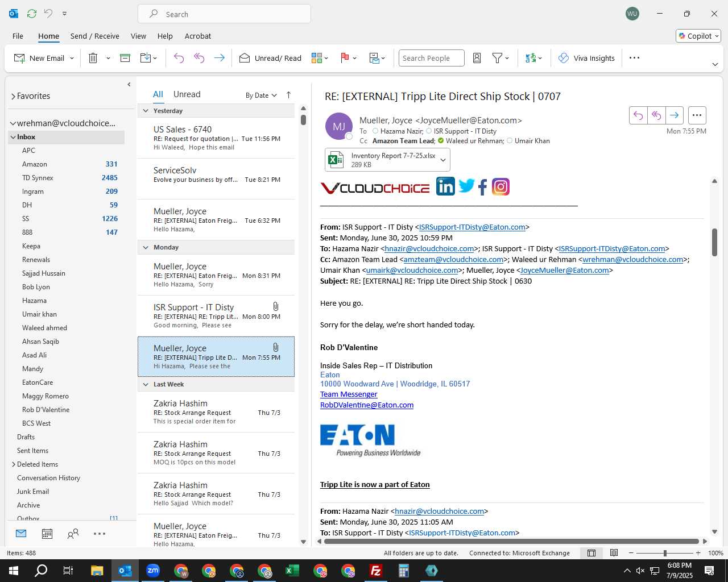The width and height of the screenshot is (728, 582).
Task: Click Reply All icon in the reading pane
Action: click(656, 115)
